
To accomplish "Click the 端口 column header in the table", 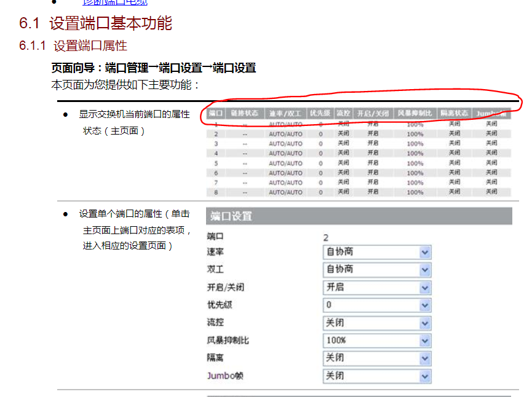I will 216,113.
